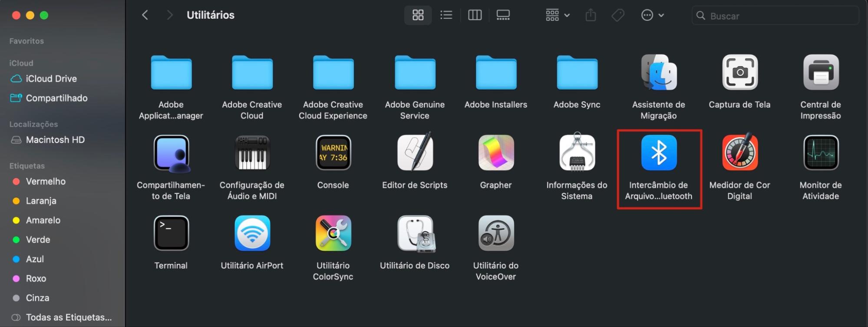Click the Share toolbar button
This screenshot has width=868, height=327.
tap(591, 15)
